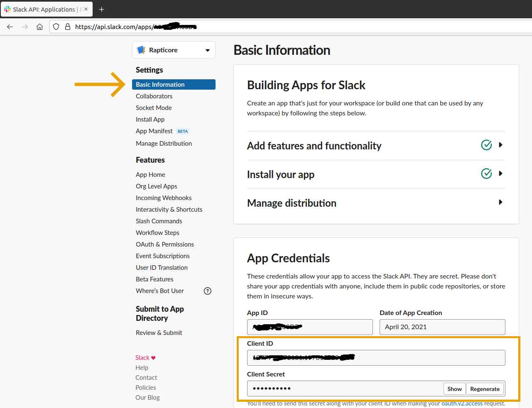Open OAuth & Permissions page

point(165,244)
